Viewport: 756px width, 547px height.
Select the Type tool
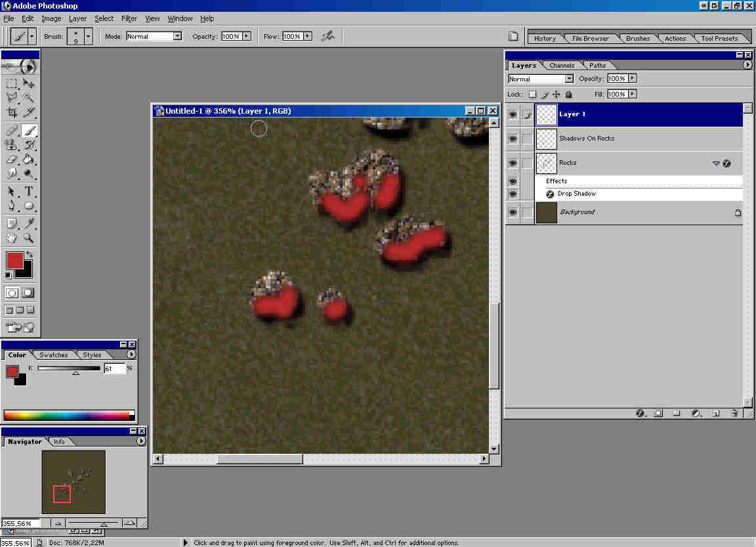click(29, 191)
